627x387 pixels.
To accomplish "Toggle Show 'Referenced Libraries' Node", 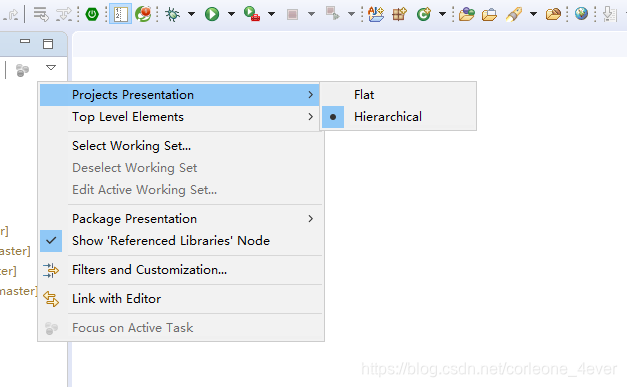I will coord(181,241).
